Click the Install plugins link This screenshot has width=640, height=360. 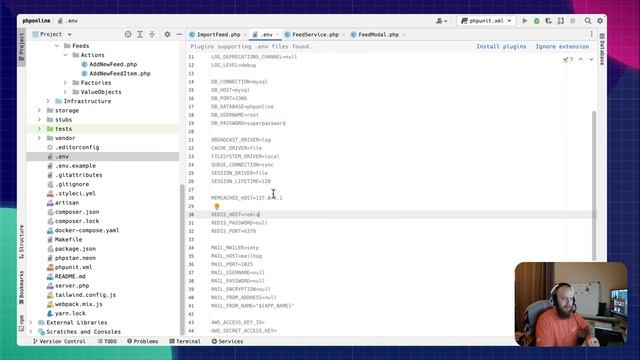[501, 47]
